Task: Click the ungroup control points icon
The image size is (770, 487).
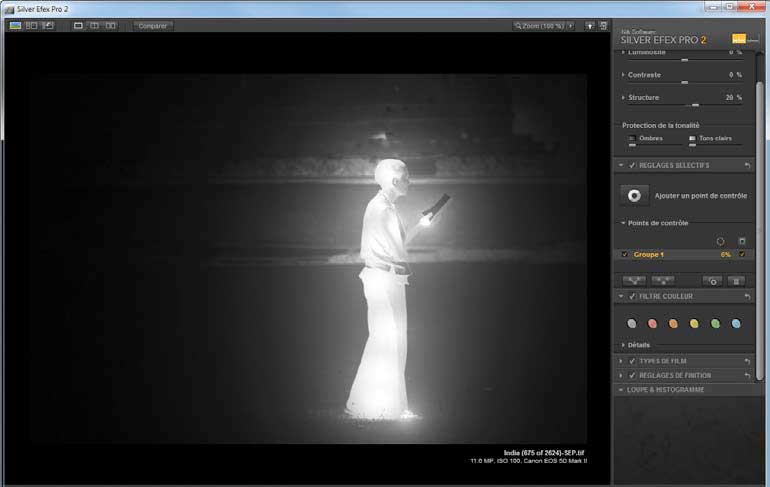Action: tap(663, 281)
